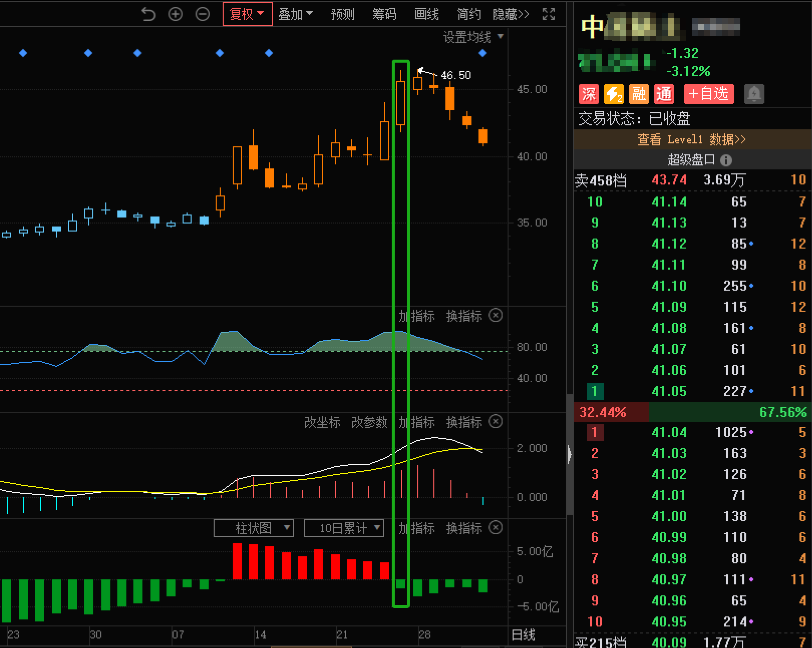Add stock with the +自选 button
This screenshot has height=648, width=812.
tap(709, 94)
